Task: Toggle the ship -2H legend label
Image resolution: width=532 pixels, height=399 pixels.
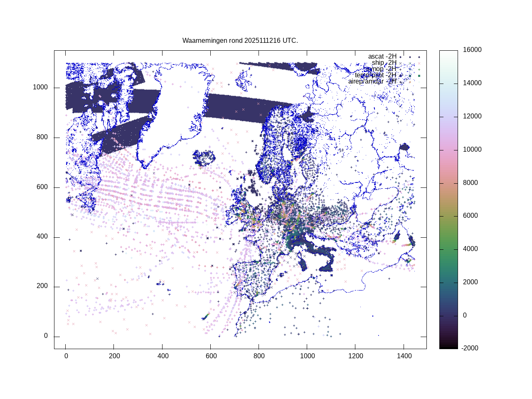Action: 384,63
